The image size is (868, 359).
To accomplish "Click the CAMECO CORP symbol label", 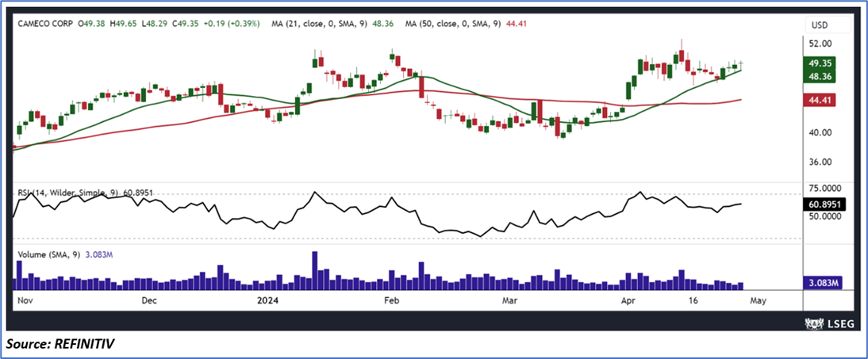I will point(45,24).
